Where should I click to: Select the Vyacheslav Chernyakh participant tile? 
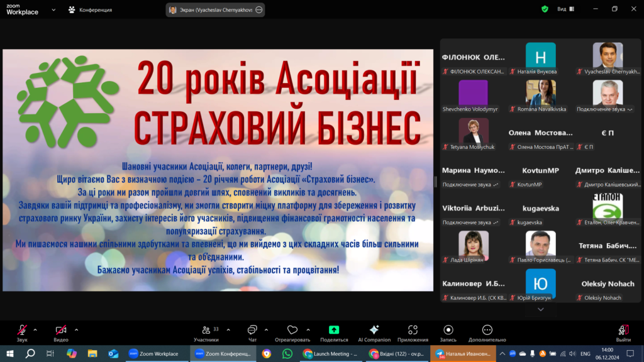click(x=608, y=58)
